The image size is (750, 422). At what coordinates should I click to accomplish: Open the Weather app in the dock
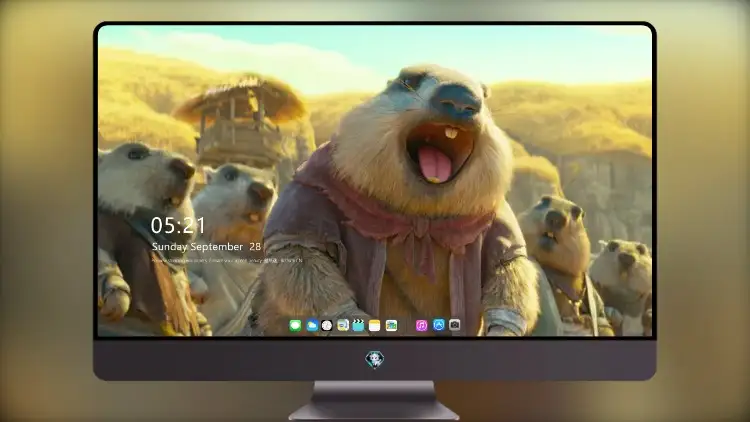point(312,326)
